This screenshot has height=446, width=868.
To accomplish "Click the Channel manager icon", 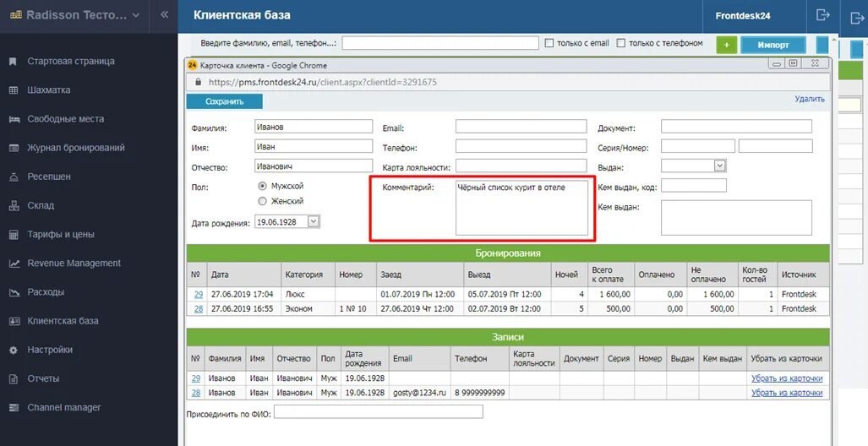I will tap(14, 408).
